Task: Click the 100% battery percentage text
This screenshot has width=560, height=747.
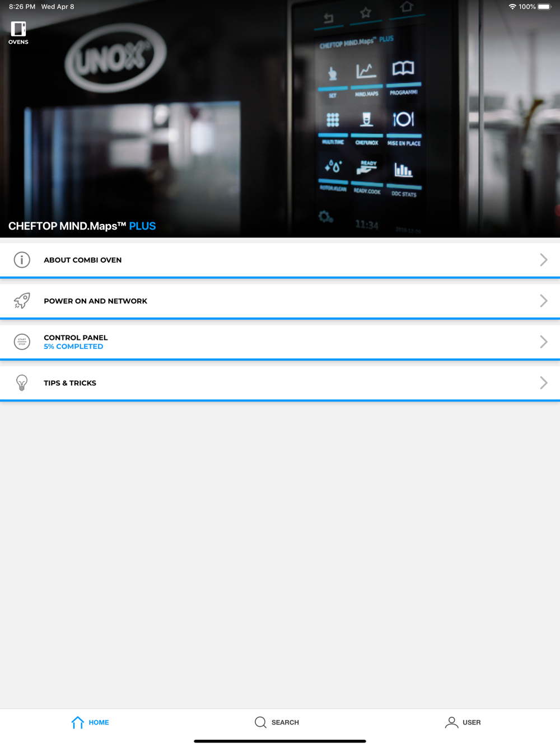Action: (x=527, y=7)
